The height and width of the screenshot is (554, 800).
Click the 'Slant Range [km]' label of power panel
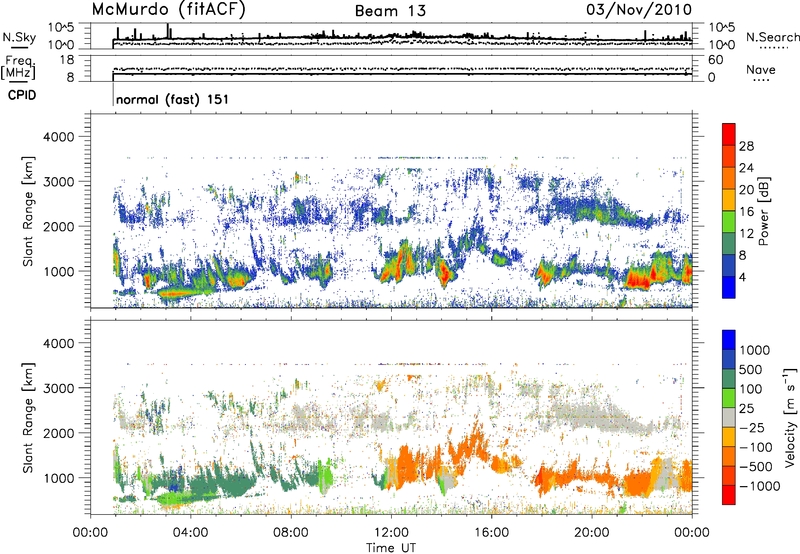pyautogui.click(x=28, y=211)
